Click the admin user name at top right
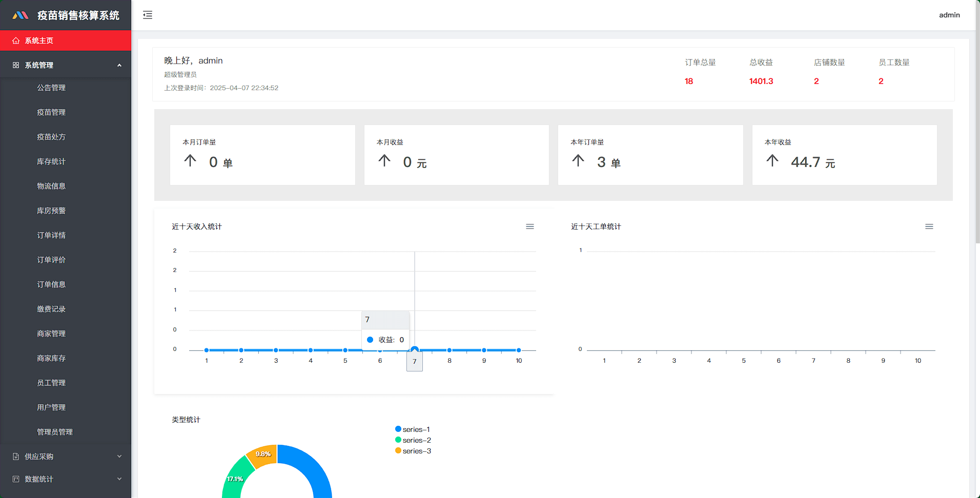 (949, 15)
